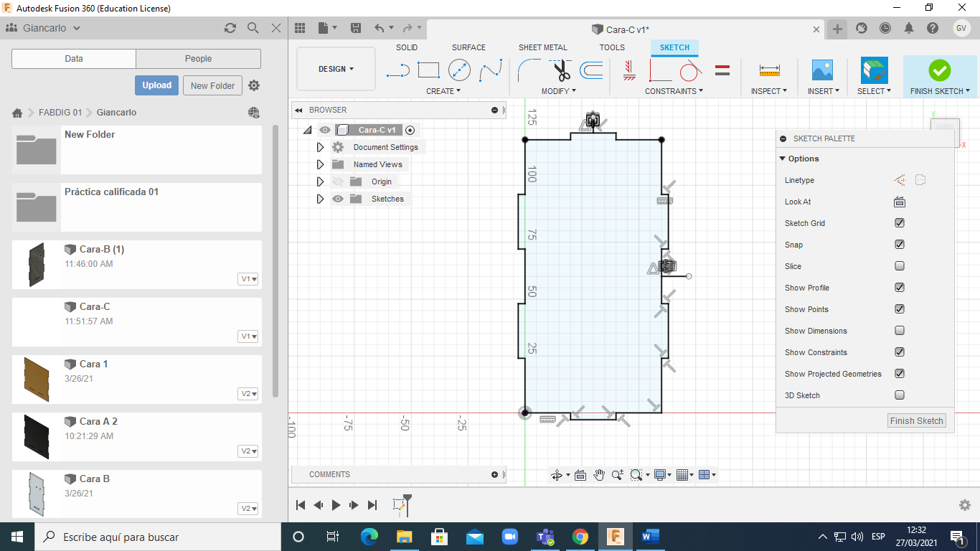Click the Upload button

pyautogui.click(x=156, y=85)
